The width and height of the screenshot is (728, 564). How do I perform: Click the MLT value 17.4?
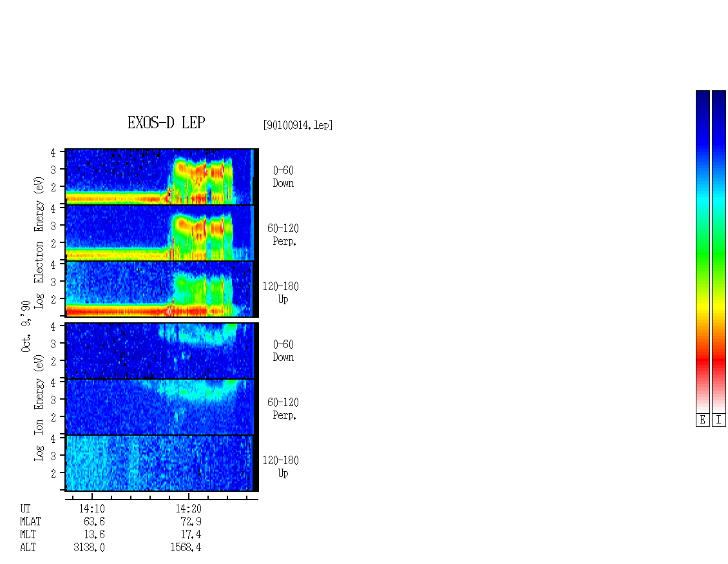pos(191,535)
